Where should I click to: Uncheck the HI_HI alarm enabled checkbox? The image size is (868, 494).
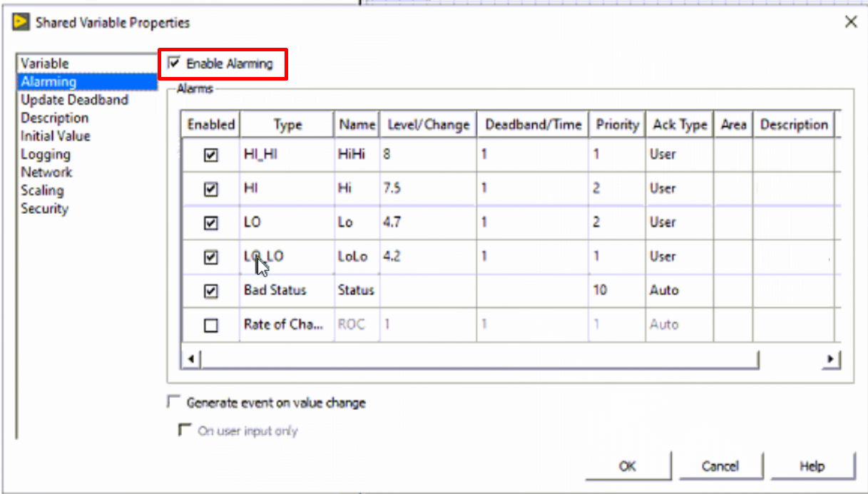pos(211,155)
